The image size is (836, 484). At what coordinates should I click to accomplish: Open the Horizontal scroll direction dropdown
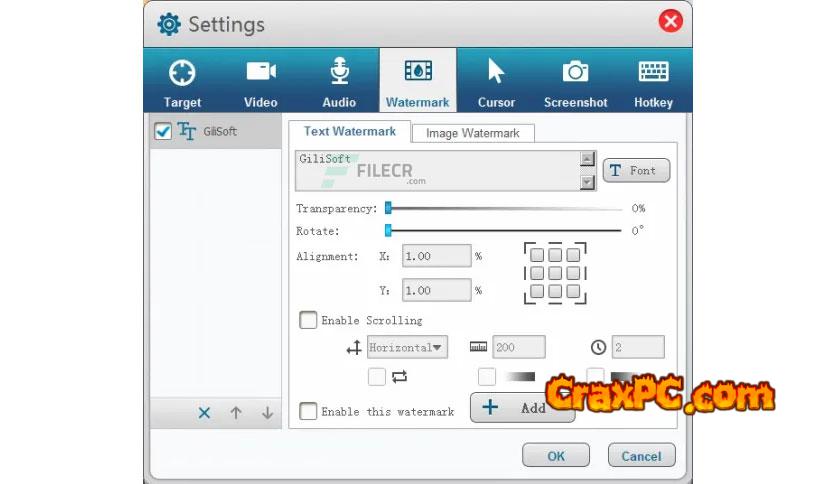(407, 348)
